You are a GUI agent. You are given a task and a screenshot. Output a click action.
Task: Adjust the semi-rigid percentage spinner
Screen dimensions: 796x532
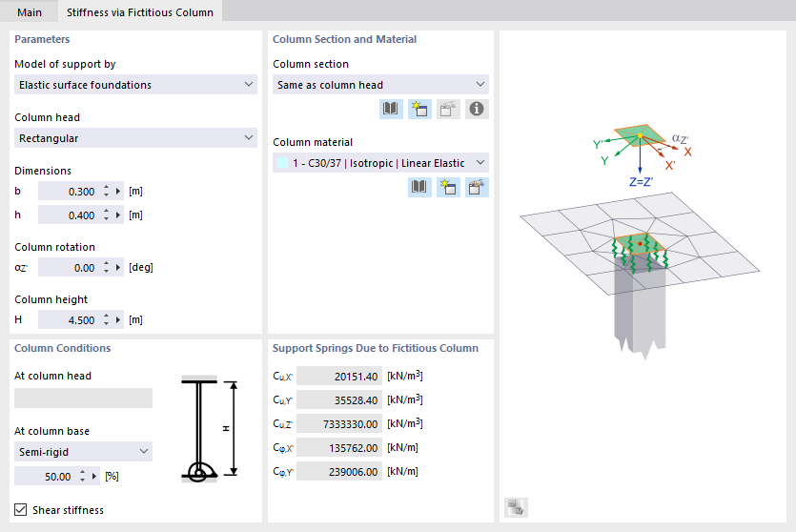pos(82,476)
